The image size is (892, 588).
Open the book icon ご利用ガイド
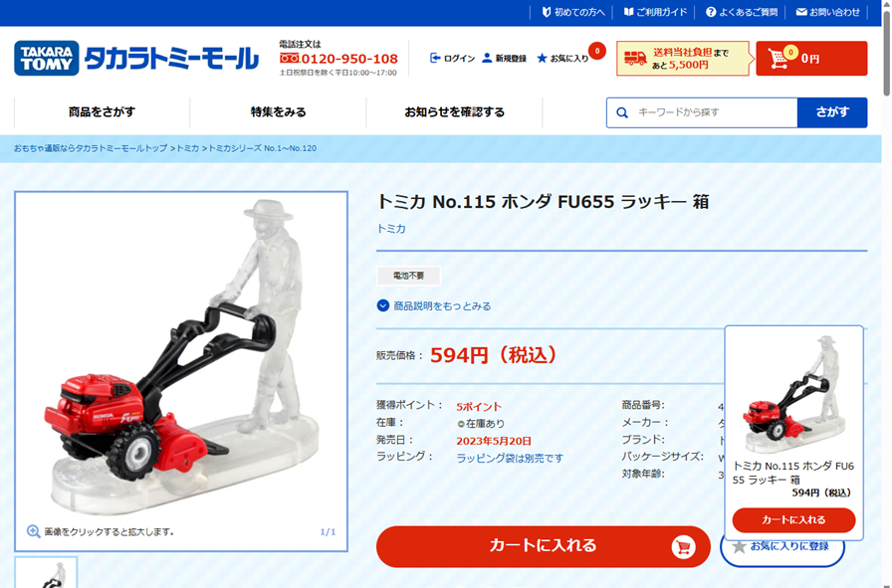(x=628, y=12)
